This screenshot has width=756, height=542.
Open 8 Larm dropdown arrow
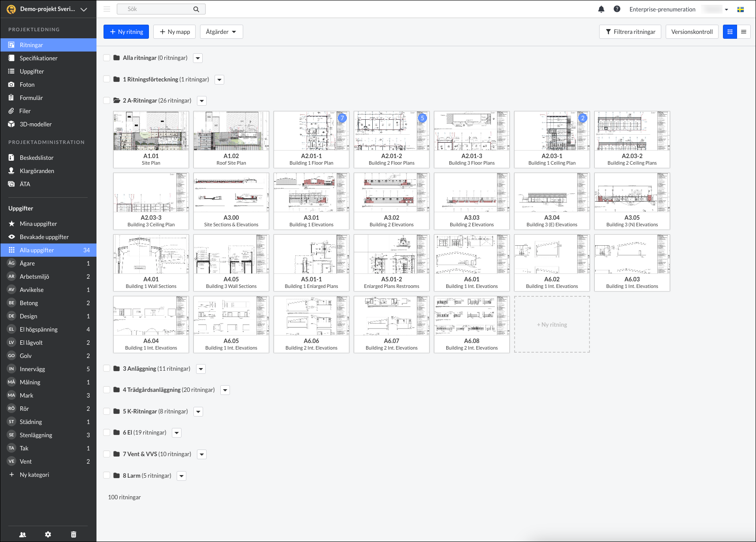pyautogui.click(x=182, y=476)
